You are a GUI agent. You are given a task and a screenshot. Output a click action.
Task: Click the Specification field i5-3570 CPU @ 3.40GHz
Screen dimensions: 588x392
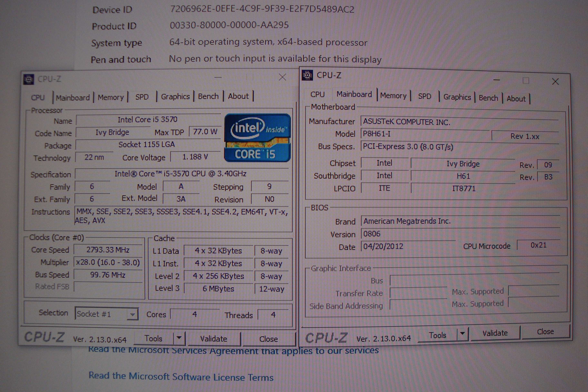[x=181, y=174]
